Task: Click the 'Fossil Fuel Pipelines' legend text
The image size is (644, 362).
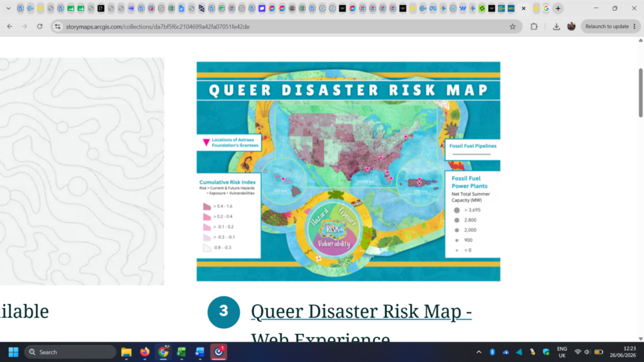Action: (473, 146)
